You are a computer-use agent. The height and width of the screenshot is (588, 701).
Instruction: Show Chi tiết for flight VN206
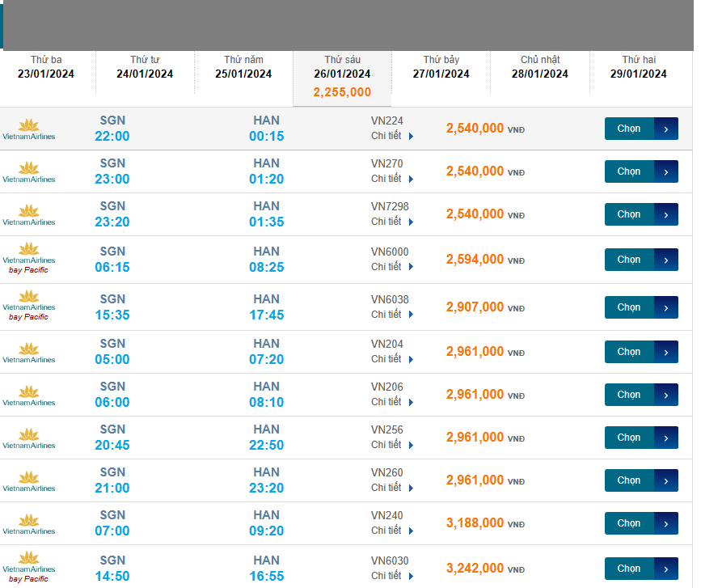pyautogui.click(x=392, y=402)
